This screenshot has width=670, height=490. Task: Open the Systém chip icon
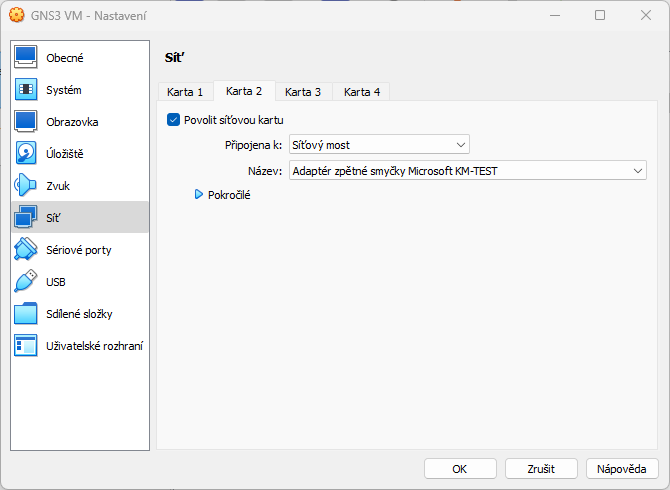coord(26,89)
